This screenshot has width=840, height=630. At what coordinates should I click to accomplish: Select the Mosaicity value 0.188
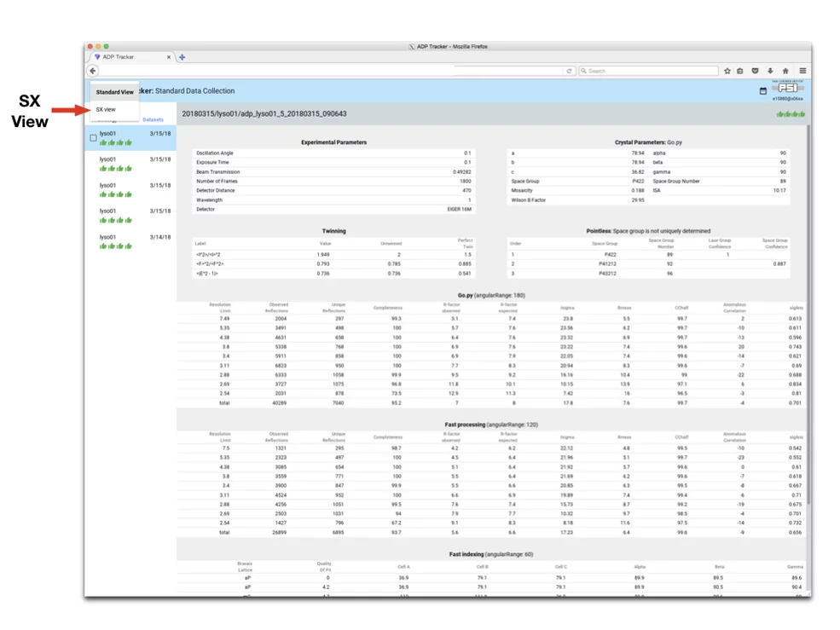tap(638, 191)
